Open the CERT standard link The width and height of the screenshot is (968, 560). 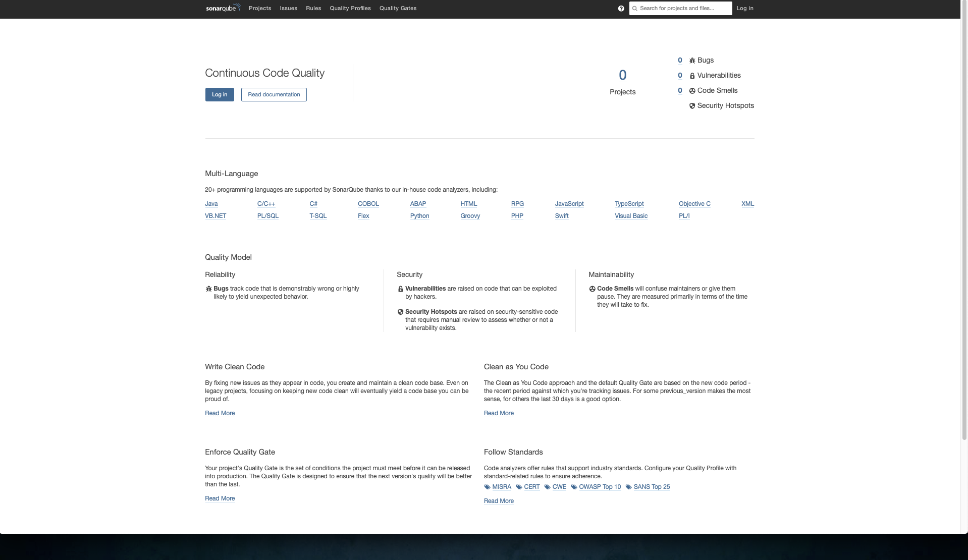coord(532,487)
